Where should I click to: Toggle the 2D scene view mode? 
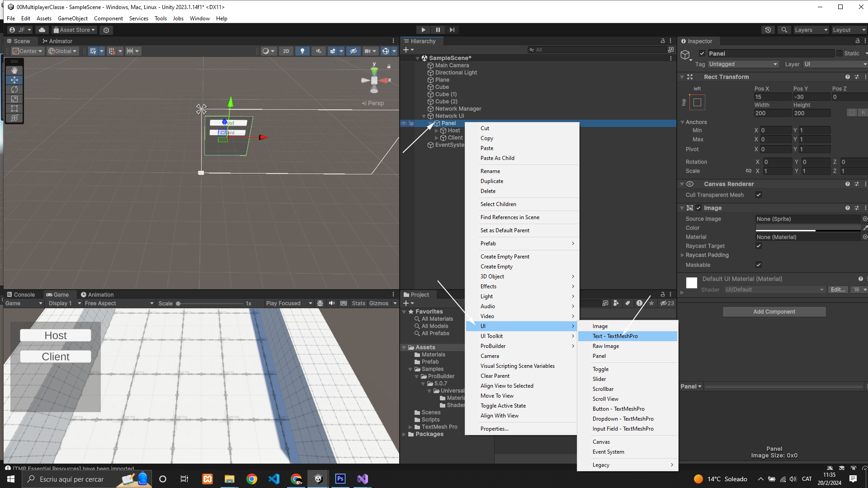(286, 51)
